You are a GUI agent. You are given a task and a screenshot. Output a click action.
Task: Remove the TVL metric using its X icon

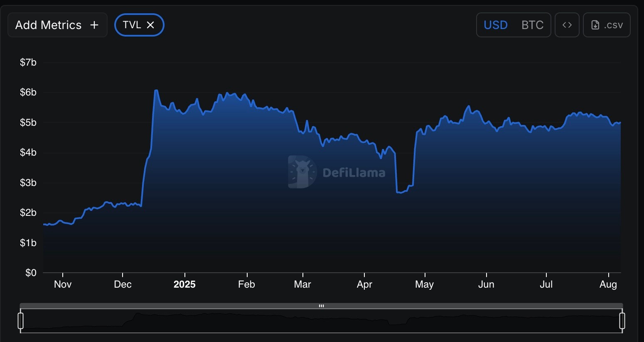point(150,25)
